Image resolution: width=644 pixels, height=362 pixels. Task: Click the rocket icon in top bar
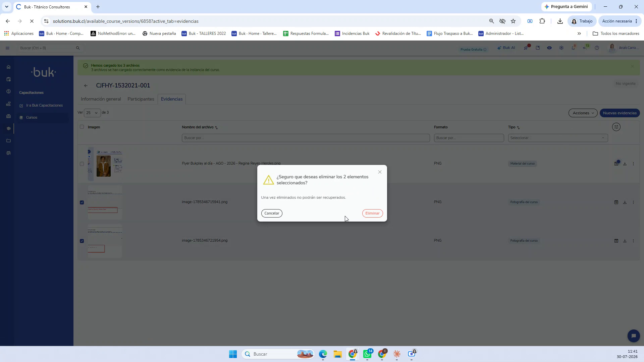click(x=526, y=48)
